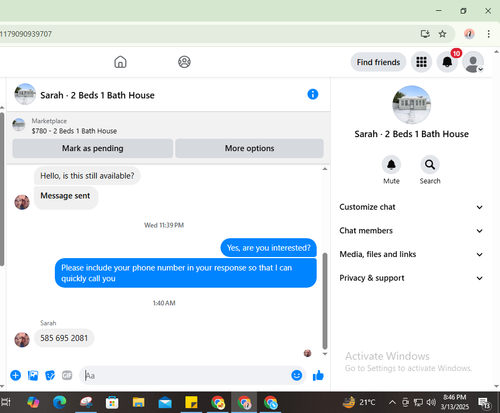500x413 pixels.
Task: Choose a sticker using the sticker icon
Action: [x=50, y=376]
